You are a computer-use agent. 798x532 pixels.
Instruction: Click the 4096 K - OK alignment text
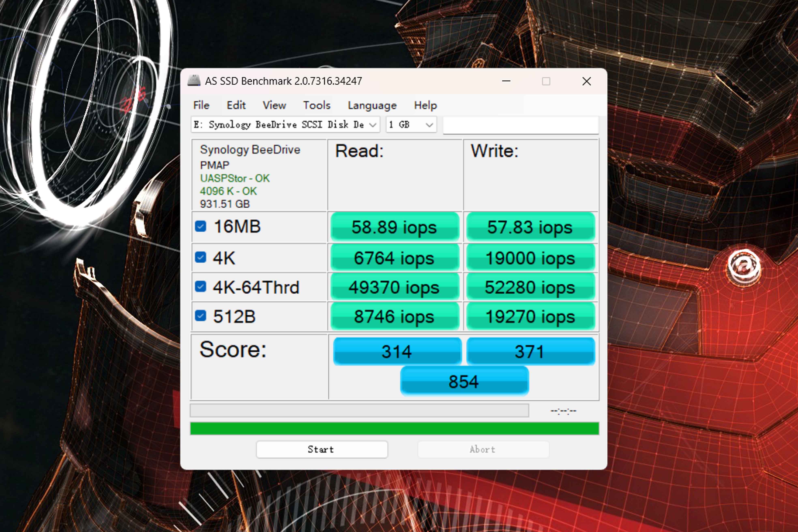(228, 191)
